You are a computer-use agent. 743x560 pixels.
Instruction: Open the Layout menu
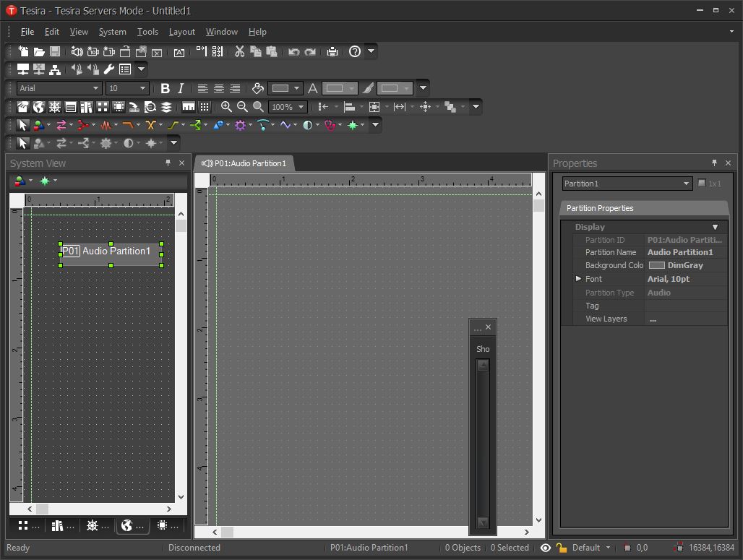pyautogui.click(x=182, y=32)
